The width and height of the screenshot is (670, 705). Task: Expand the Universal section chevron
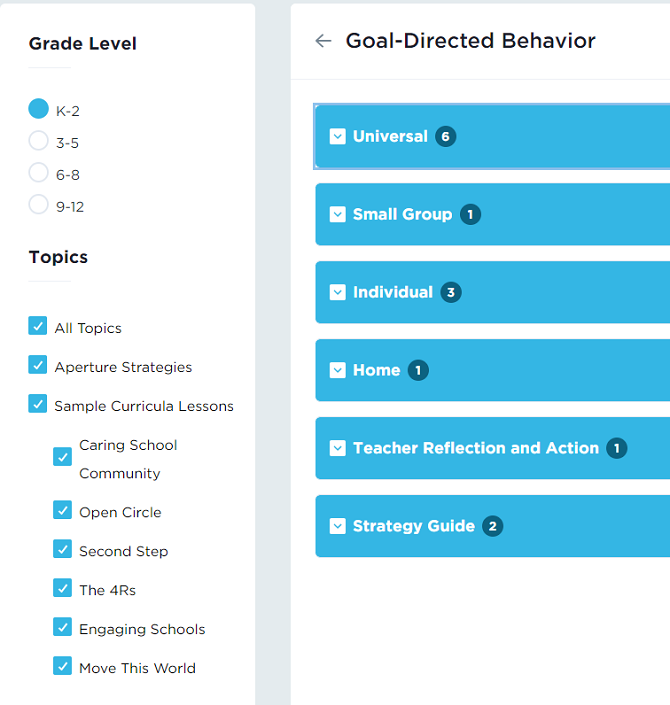[x=337, y=137]
